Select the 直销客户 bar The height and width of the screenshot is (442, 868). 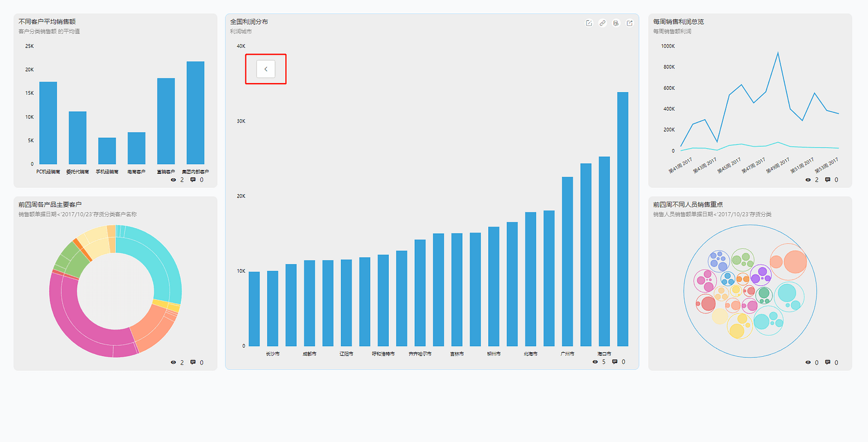coord(166,121)
